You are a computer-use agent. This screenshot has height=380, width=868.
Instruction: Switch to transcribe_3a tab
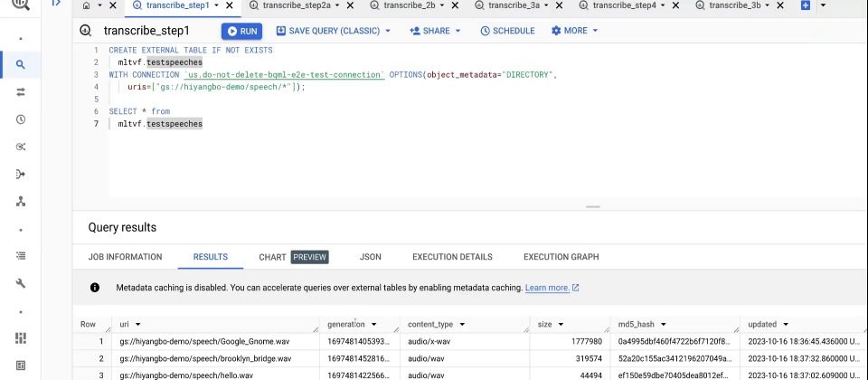point(514,5)
